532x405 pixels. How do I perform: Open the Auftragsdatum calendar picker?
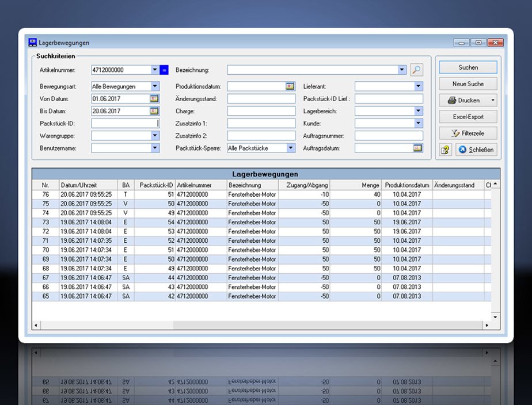pyautogui.click(x=417, y=148)
